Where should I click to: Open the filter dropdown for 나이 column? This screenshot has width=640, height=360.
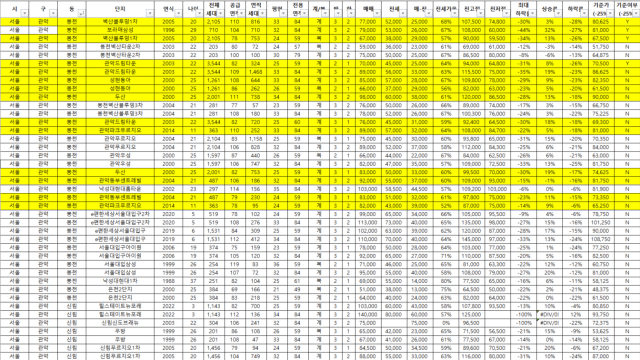click(x=199, y=13)
